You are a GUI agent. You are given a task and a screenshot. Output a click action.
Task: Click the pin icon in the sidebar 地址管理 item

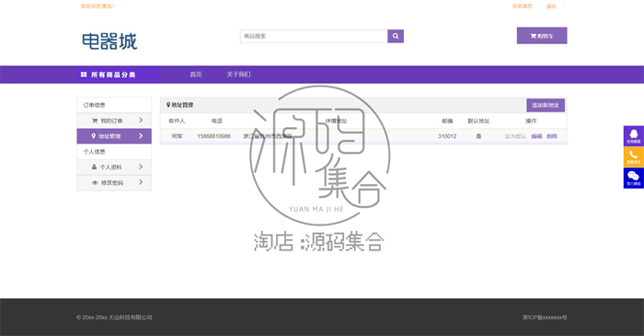(x=93, y=136)
